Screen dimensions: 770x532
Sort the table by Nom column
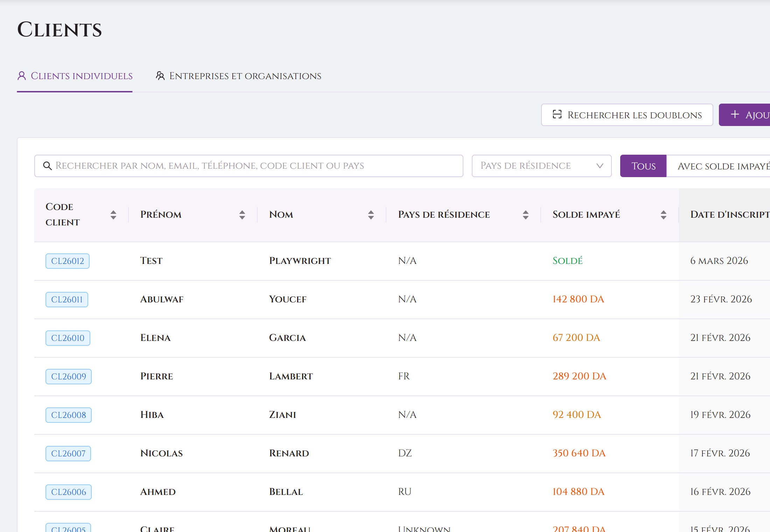tap(371, 215)
